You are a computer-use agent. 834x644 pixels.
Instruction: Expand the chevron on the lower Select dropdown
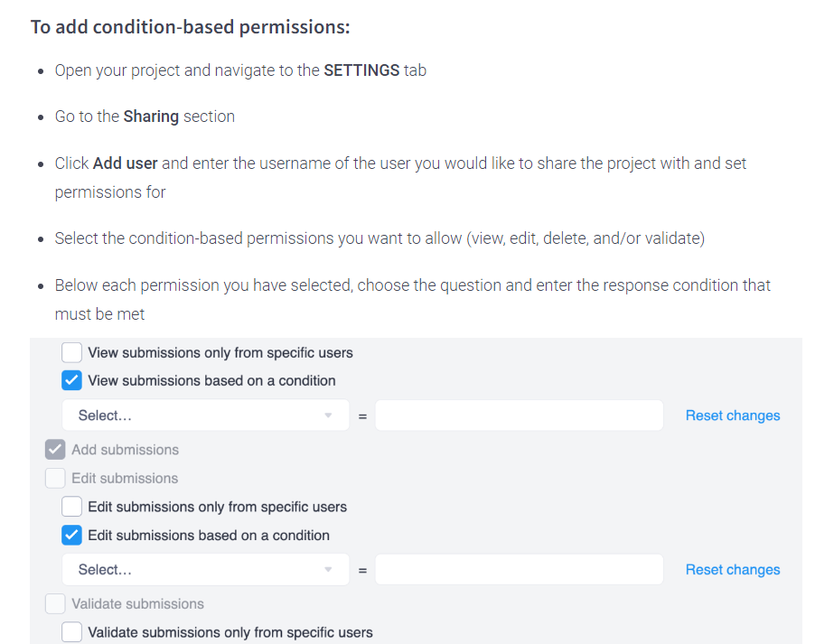point(329,569)
